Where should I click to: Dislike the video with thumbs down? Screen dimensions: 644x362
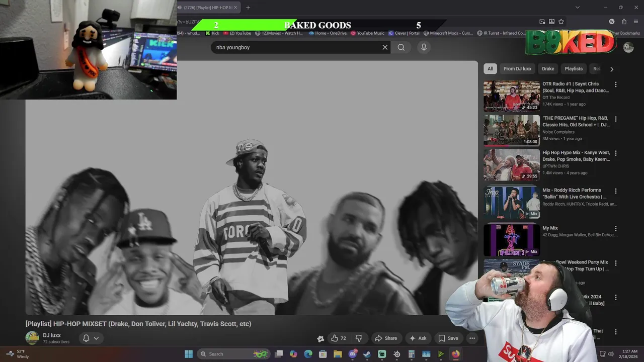click(x=359, y=338)
